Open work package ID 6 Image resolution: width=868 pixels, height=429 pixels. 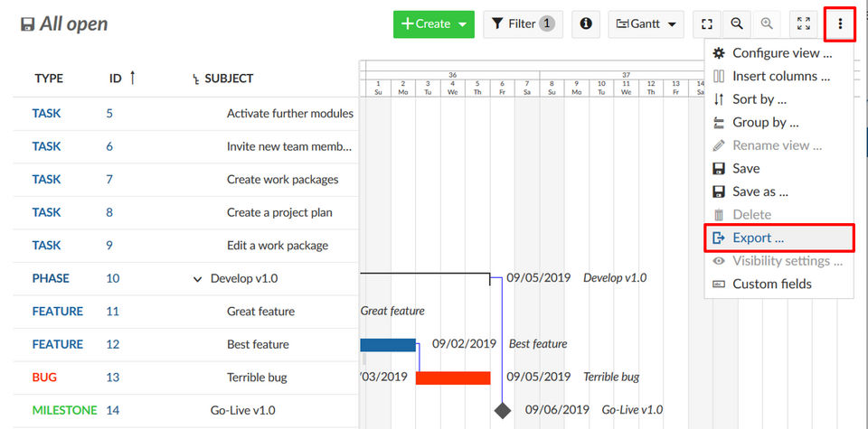tap(109, 146)
